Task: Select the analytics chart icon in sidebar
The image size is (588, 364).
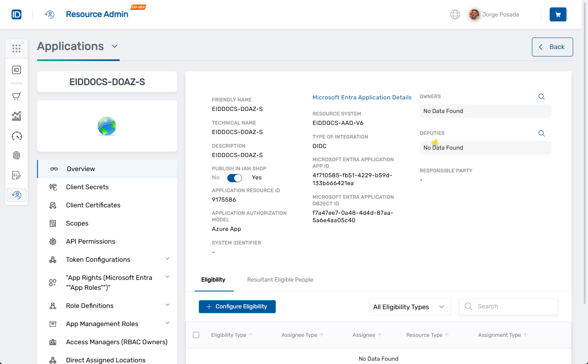Action: pyautogui.click(x=16, y=116)
